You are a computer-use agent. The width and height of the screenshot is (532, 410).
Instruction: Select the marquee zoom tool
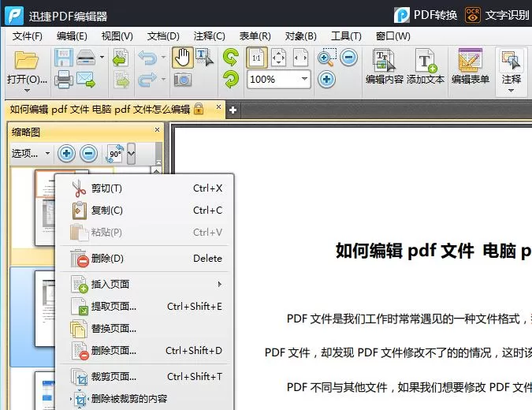(x=327, y=57)
